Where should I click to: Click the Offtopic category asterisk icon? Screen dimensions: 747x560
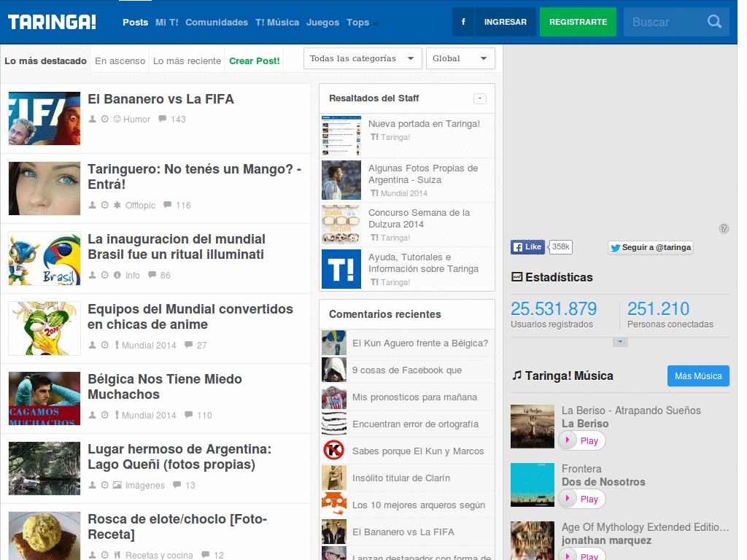coord(117,205)
